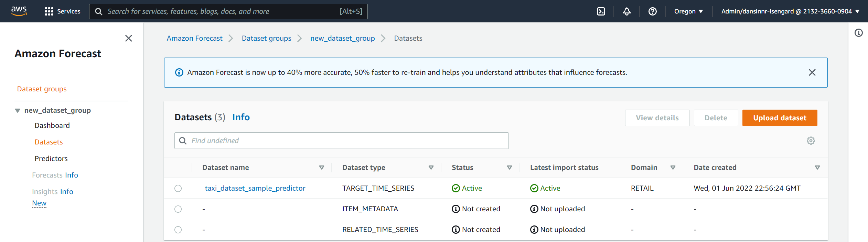Open the help question mark icon
The height and width of the screenshot is (242, 868).
pos(652,11)
